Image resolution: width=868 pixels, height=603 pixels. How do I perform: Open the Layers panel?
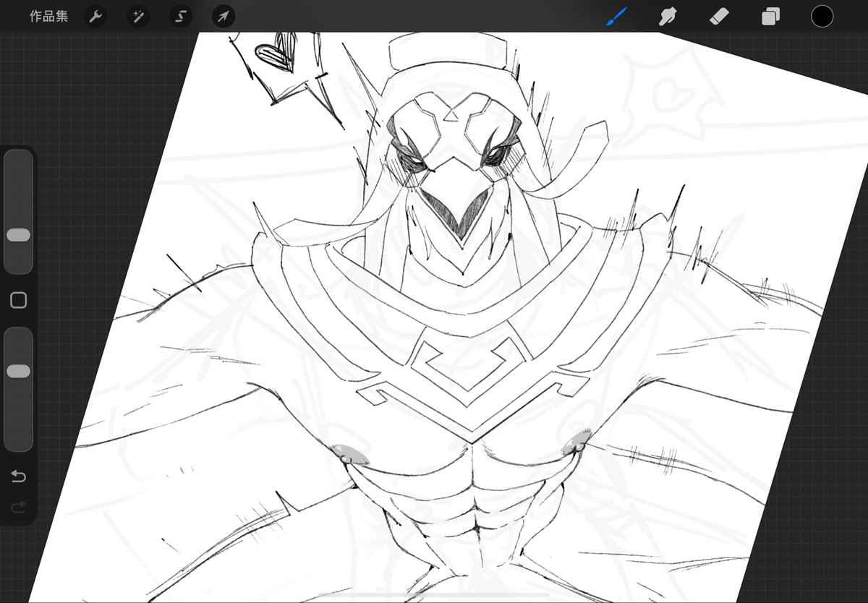tap(770, 17)
